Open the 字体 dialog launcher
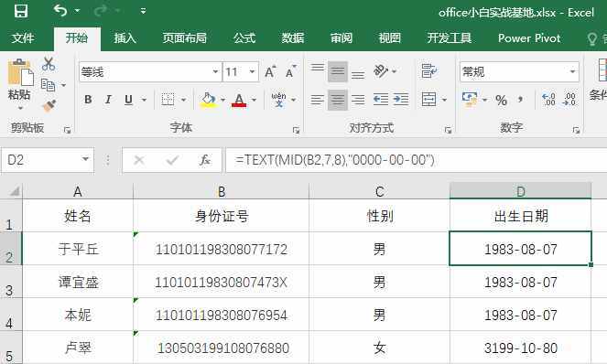Screen dimensions: 607x364 (296, 131)
